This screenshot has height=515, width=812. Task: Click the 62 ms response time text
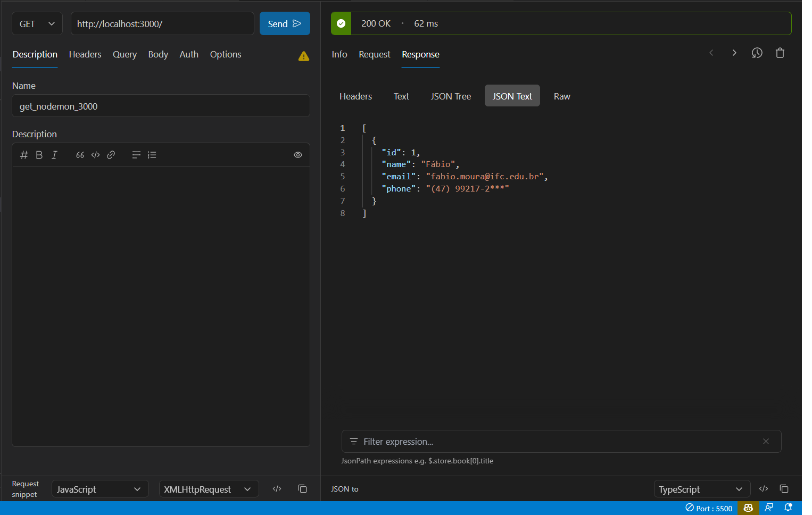click(426, 23)
